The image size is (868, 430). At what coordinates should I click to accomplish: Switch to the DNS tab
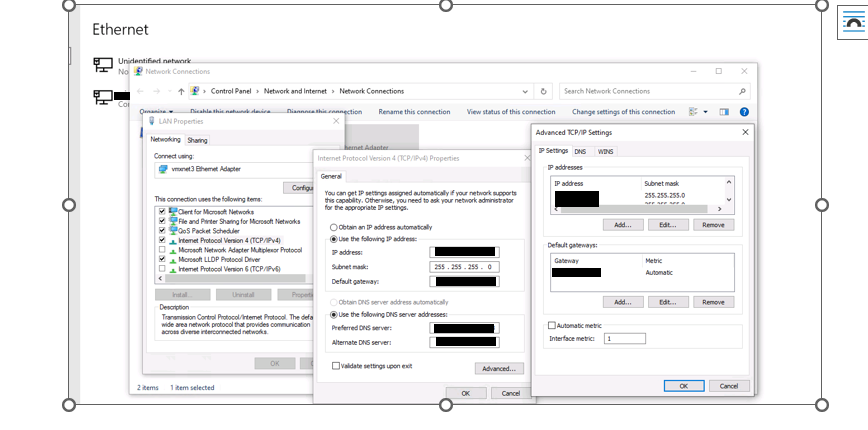(580, 151)
